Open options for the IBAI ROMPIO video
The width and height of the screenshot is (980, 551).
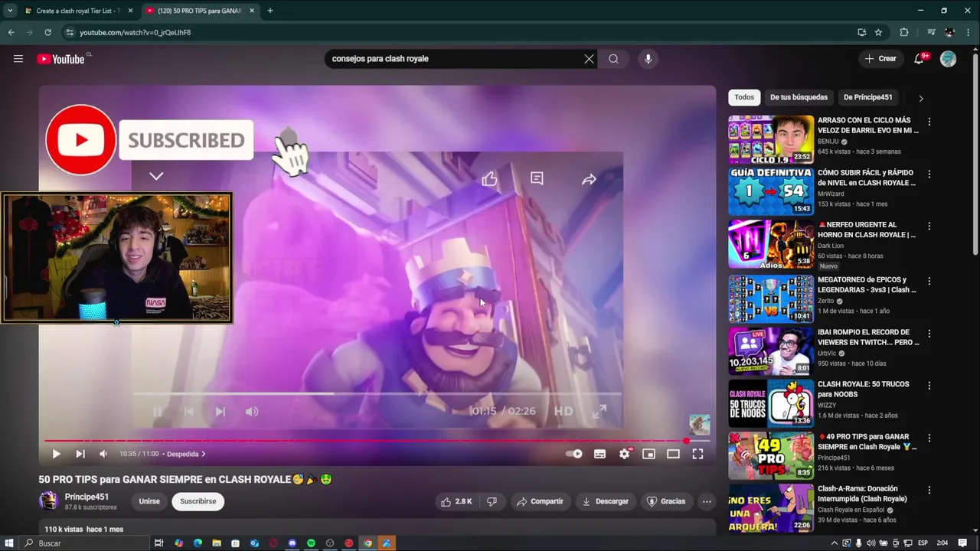pos(929,334)
